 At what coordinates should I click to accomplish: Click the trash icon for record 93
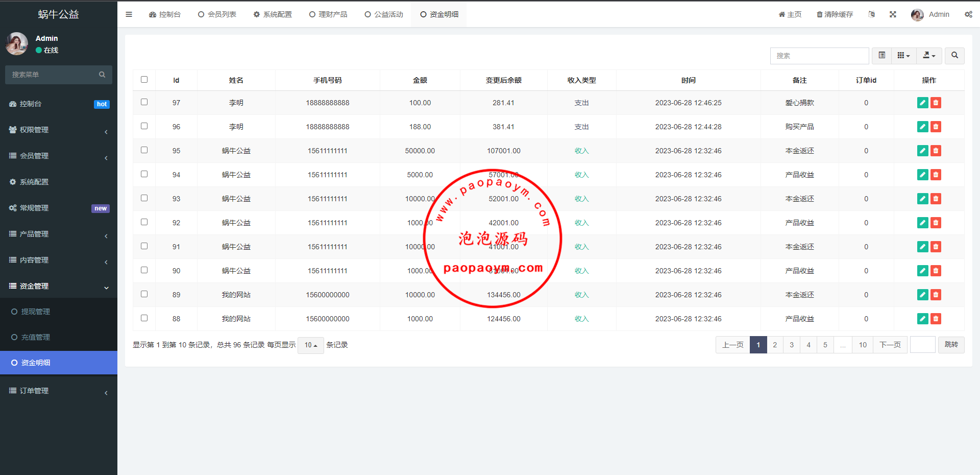(x=936, y=199)
